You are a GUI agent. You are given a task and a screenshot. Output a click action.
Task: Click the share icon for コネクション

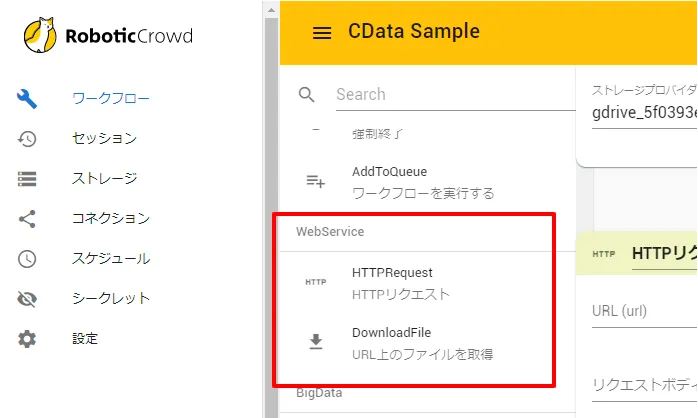click(28, 218)
